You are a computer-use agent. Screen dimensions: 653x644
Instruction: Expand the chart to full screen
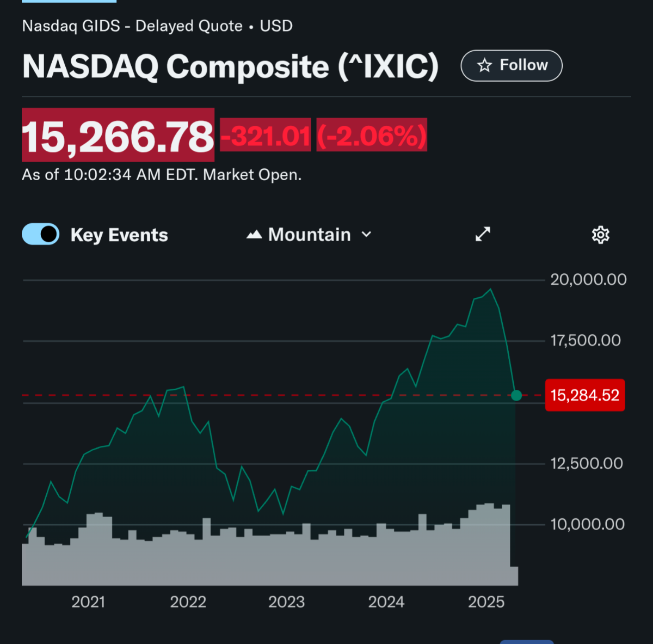483,234
